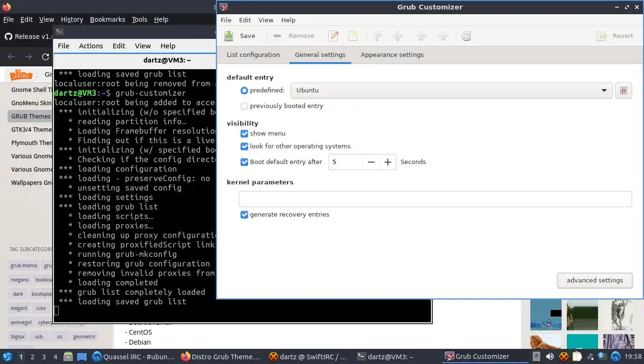644x364 pixels.
Task: Click the file manager icon on the taskbar
Action: 68,356
